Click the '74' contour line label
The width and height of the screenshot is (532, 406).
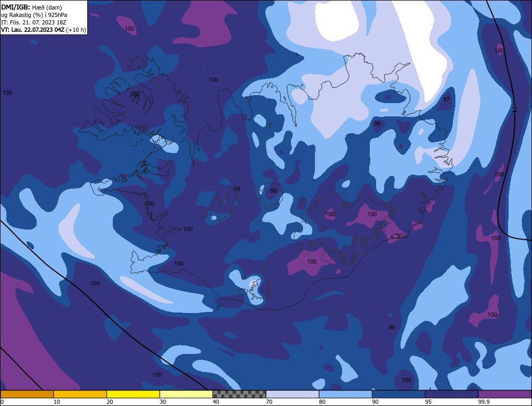click(x=514, y=109)
